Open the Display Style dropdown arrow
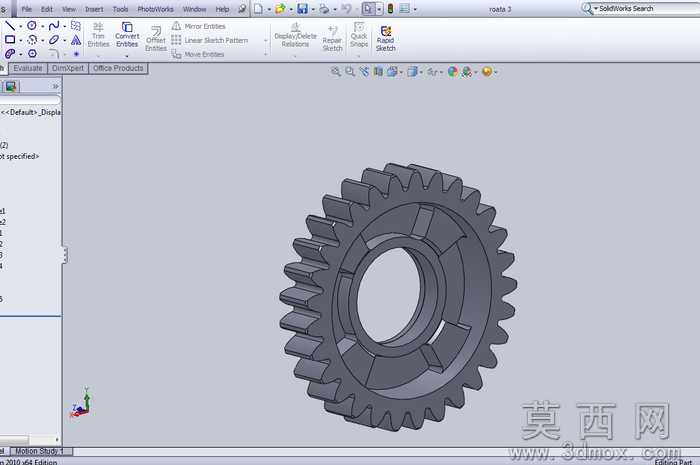 click(421, 72)
